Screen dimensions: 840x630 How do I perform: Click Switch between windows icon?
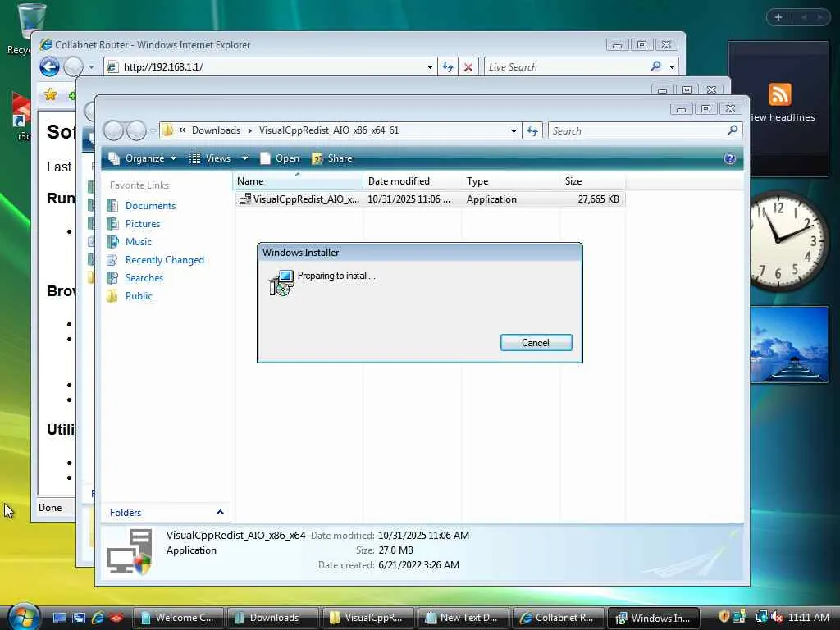click(x=79, y=618)
